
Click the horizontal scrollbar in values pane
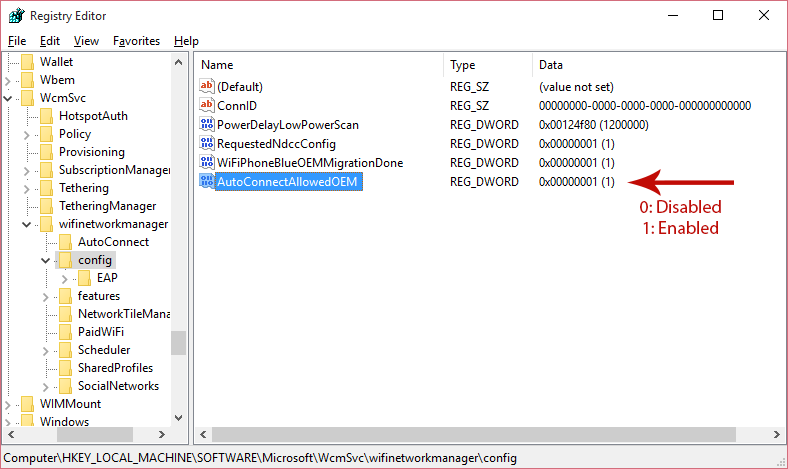[x=480, y=435]
